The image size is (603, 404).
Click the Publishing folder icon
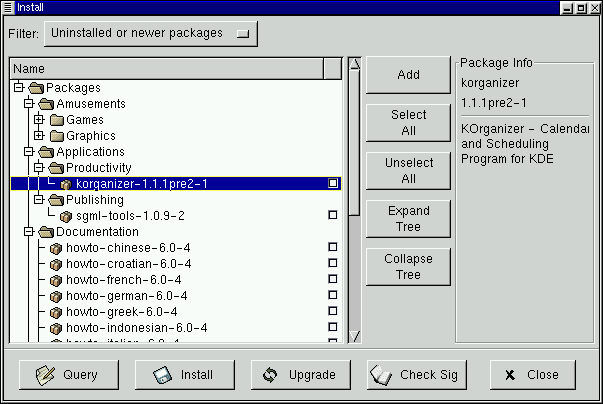[x=56, y=200]
